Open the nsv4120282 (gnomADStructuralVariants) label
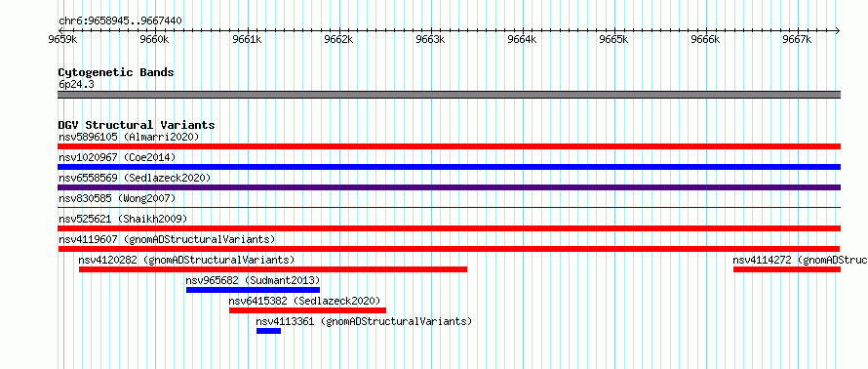The width and height of the screenshot is (868, 369). 186,260
